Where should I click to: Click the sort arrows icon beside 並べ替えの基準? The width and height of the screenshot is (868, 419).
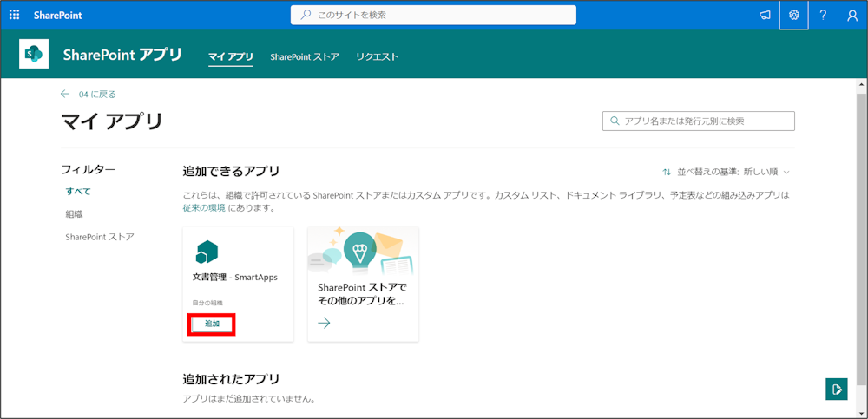(667, 172)
